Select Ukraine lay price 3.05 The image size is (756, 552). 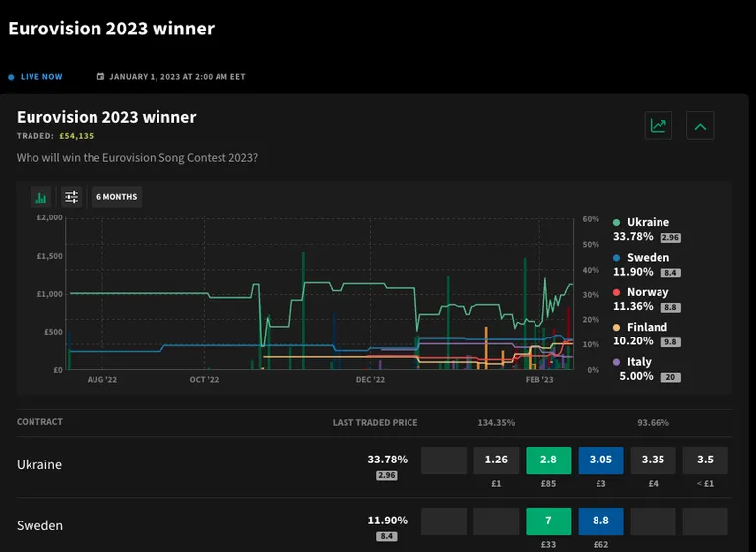pos(600,460)
